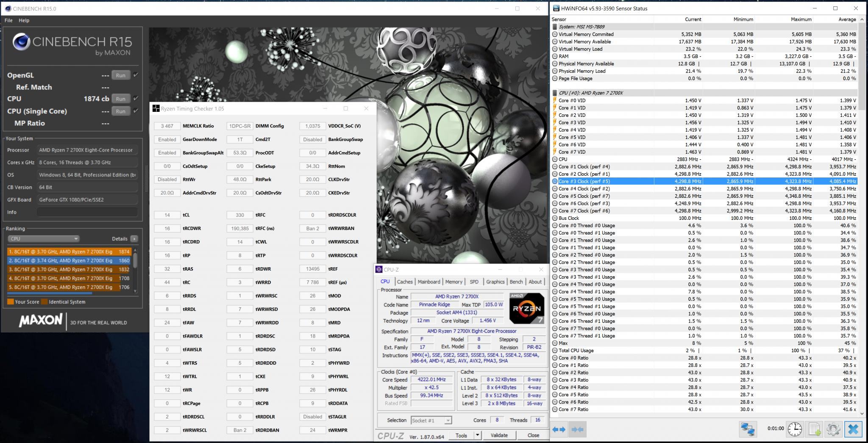Toggle the CPU test checkmark in Cinebench
868x443 pixels.
[136, 98]
